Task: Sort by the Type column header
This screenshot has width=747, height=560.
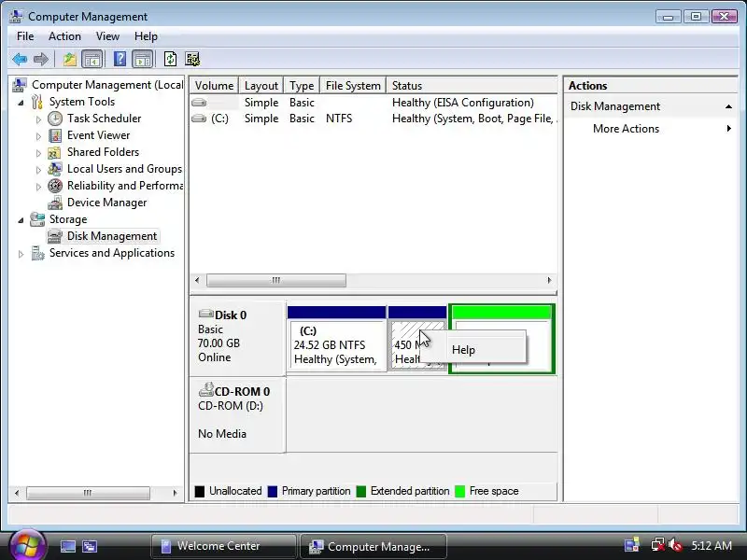Action: [302, 86]
